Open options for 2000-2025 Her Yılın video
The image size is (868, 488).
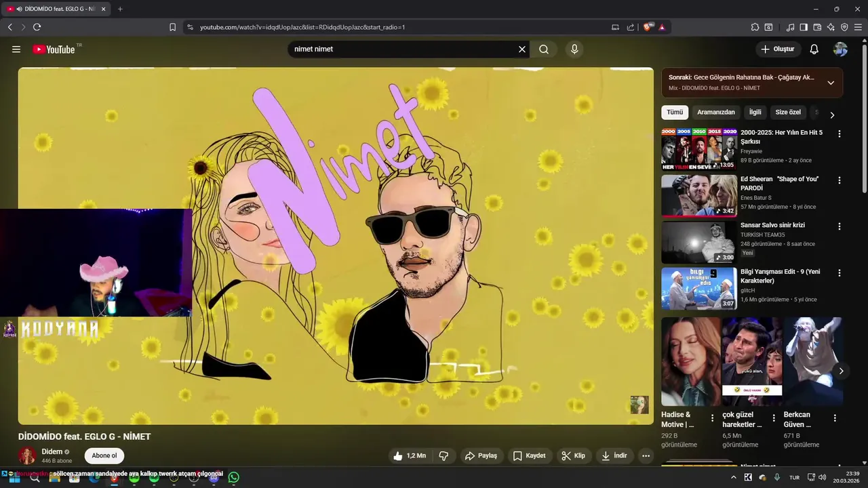click(840, 134)
